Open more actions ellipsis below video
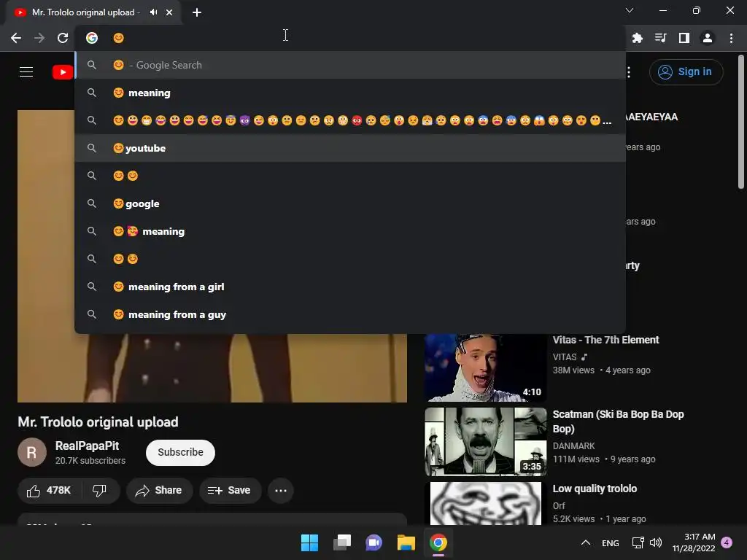This screenshot has height=560, width=747. coord(281,491)
